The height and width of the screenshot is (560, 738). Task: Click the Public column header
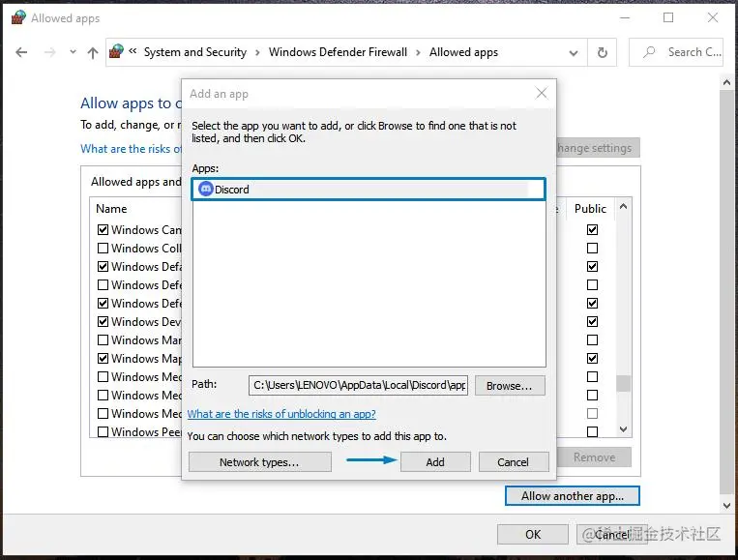(x=590, y=209)
